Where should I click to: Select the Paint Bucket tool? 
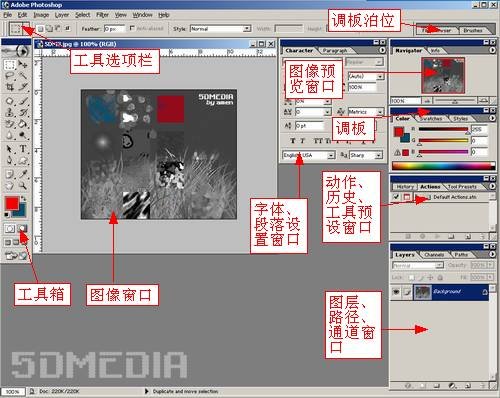click(x=23, y=124)
